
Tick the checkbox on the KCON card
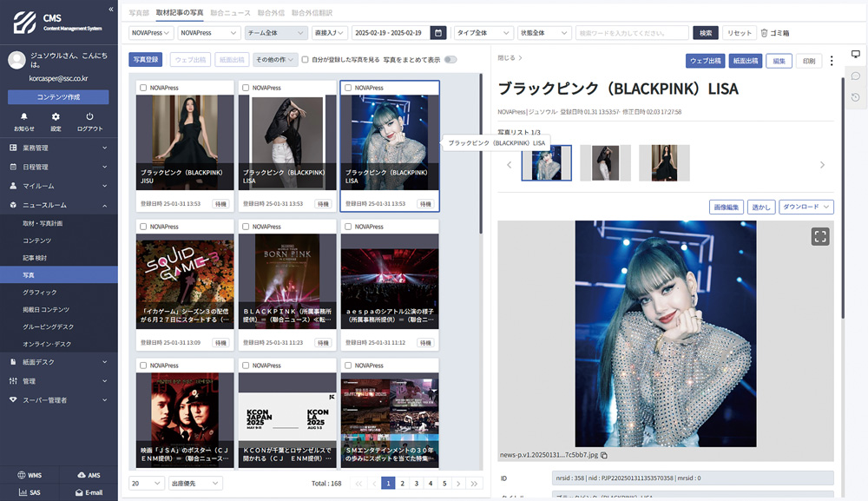pyautogui.click(x=246, y=366)
